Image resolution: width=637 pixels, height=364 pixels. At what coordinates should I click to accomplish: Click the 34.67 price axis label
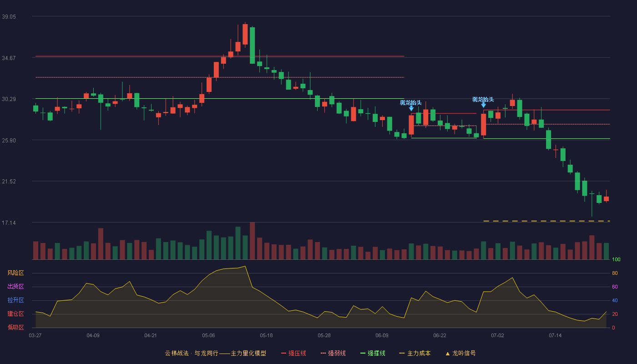pos(9,58)
